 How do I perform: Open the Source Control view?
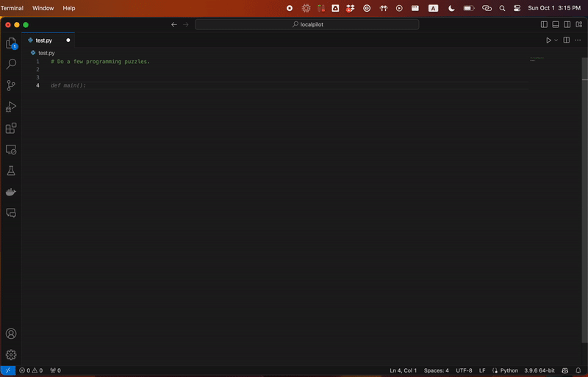11,85
